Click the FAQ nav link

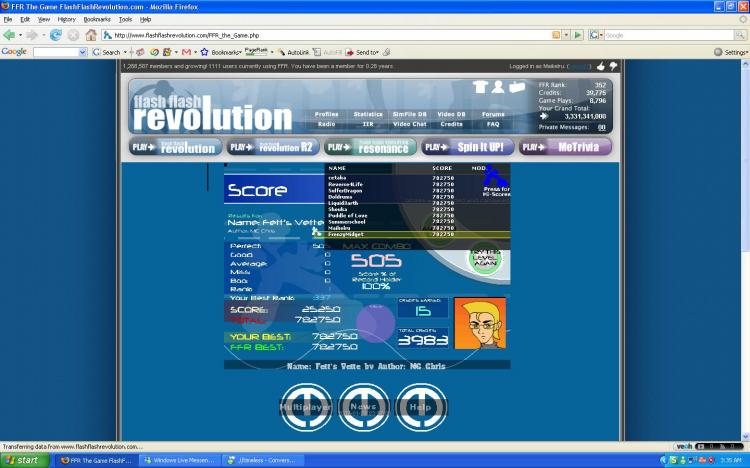coord(493,124)
